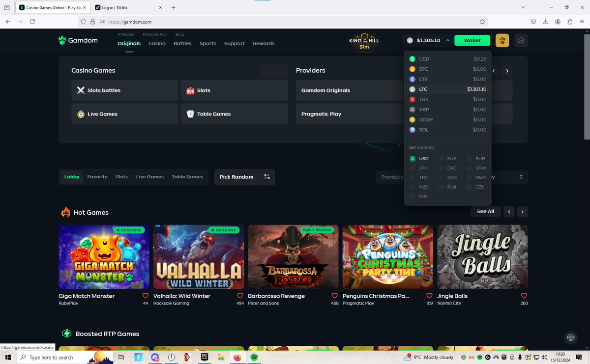Select the LTC litecoin row
Image resolution: width=590 pixels, height=364 pixels.
click(447, 89)
